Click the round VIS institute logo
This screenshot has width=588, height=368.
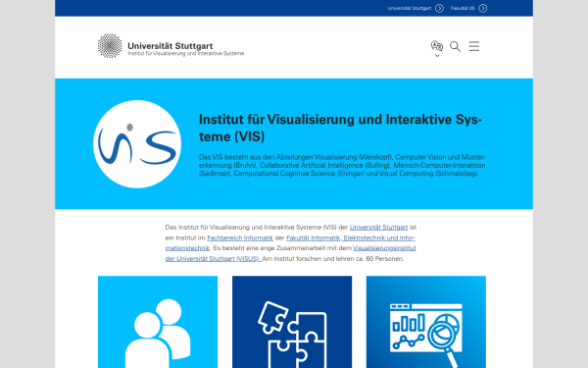tap(137, 144)
